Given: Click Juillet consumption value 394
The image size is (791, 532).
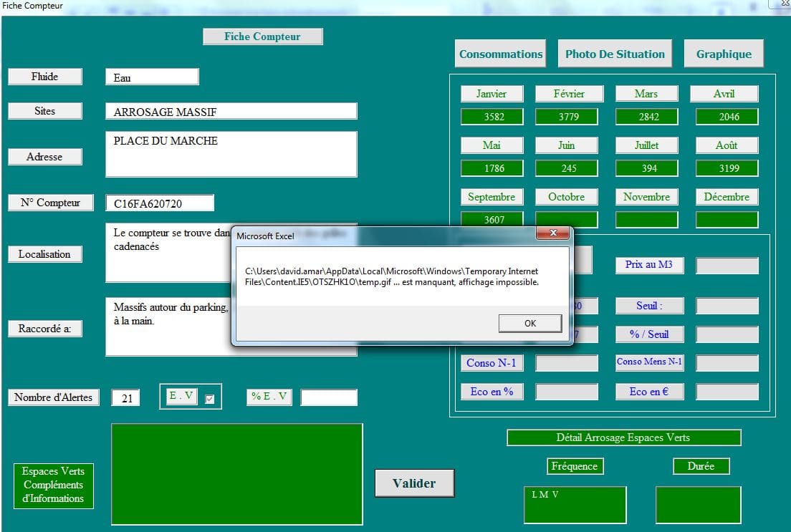Looking at the screenshot, I should [647, 168].
